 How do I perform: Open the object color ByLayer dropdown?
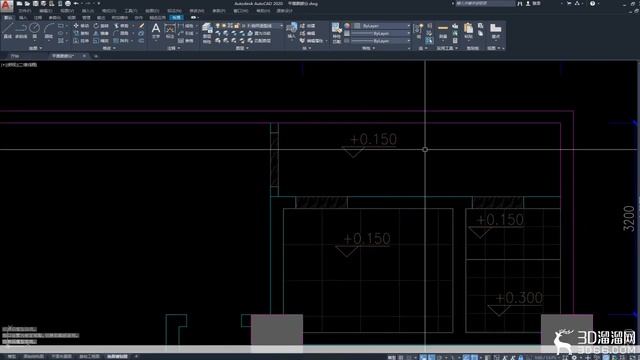pos(382,26)
